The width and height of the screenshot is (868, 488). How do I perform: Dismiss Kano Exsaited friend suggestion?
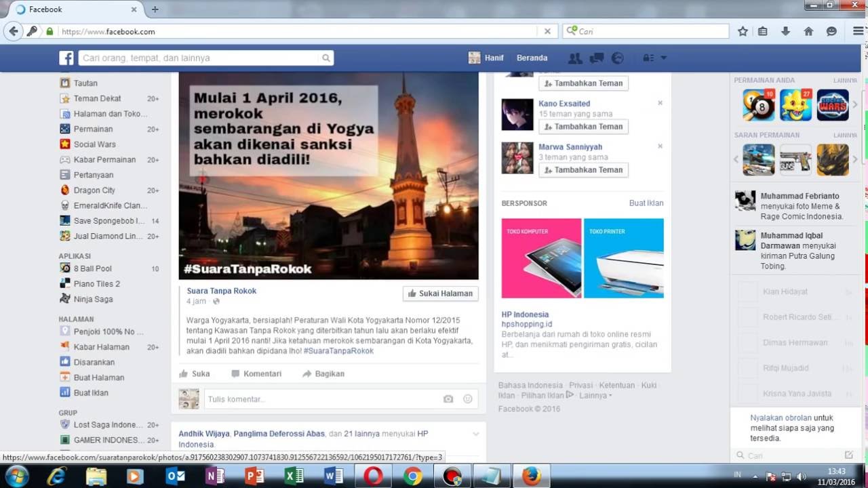[x=660, y=103]
